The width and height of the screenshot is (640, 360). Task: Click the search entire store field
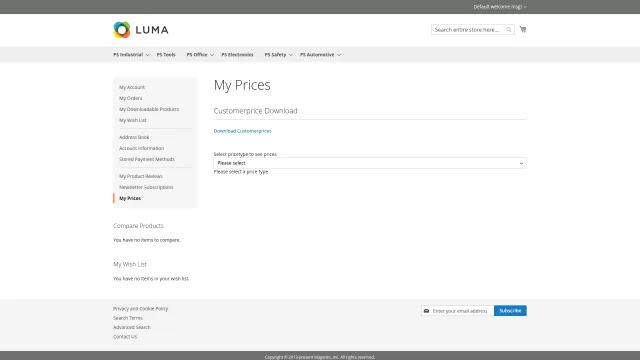468,29
